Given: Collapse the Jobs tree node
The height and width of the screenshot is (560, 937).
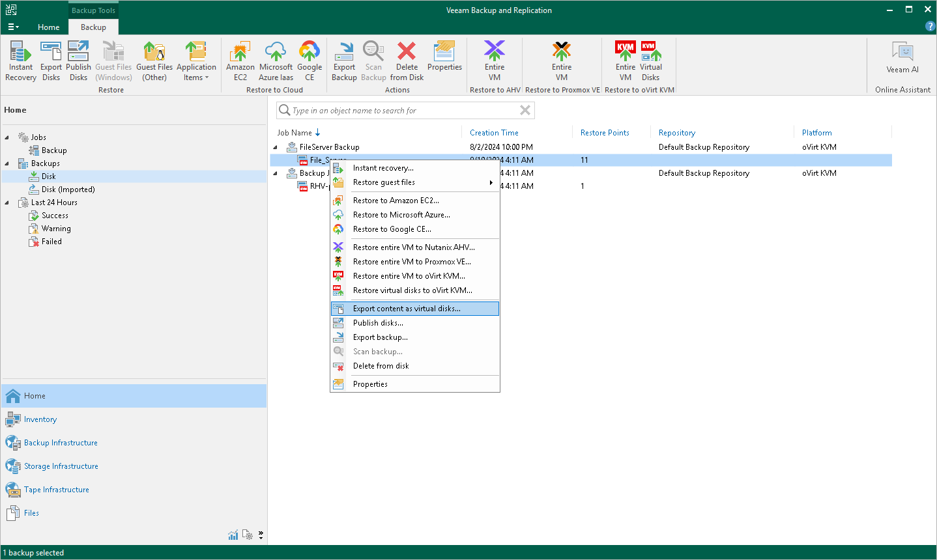Looking at the screenshot, I should tap(7, 137).
